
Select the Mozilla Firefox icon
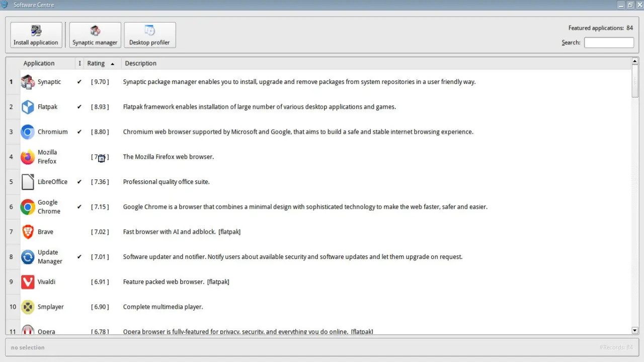[28, 157]
